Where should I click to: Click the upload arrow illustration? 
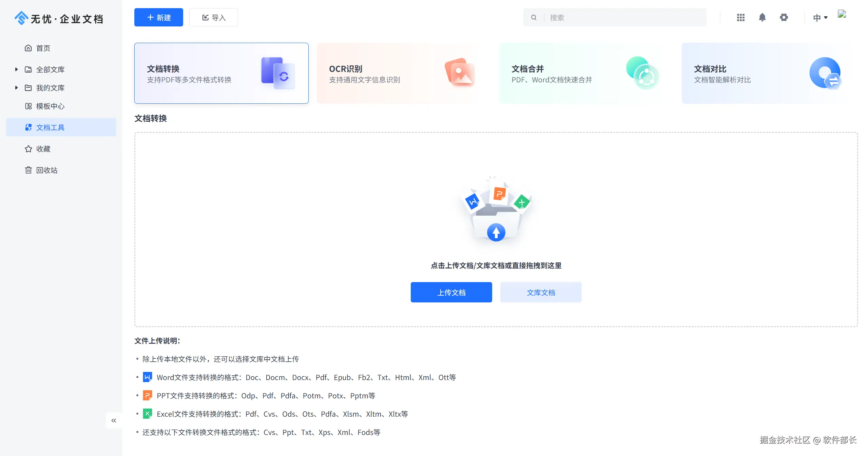click(x=496, y=233)
